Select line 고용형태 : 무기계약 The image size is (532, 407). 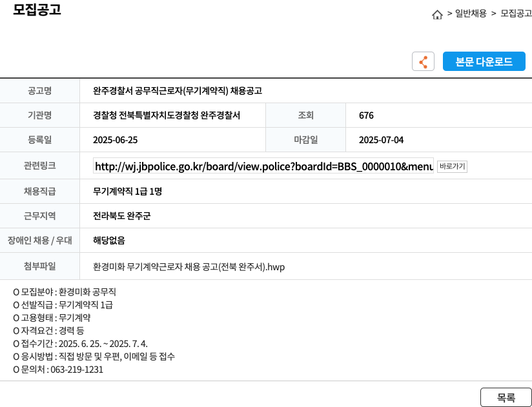coord(52,317)
